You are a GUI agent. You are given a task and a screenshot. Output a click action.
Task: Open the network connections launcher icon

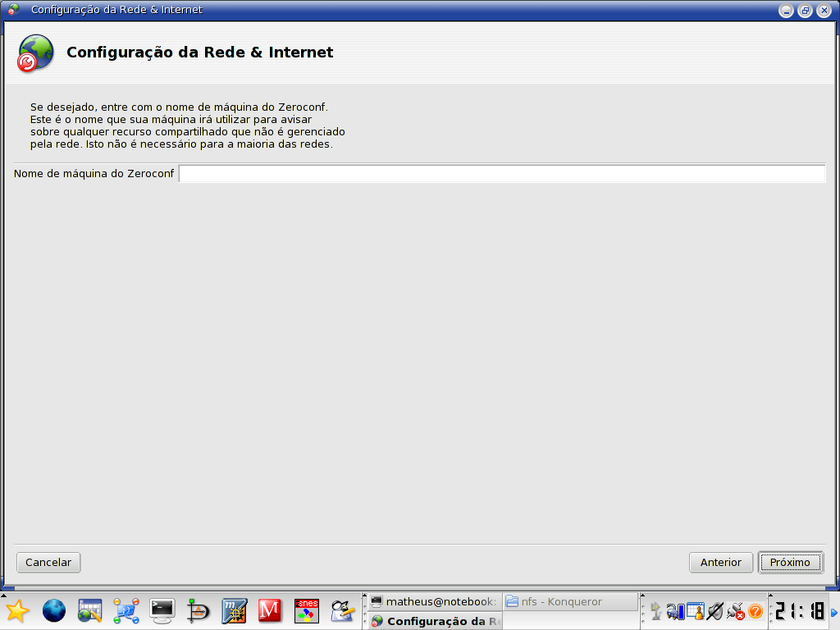pyautogui.click(x=126, y=610)
